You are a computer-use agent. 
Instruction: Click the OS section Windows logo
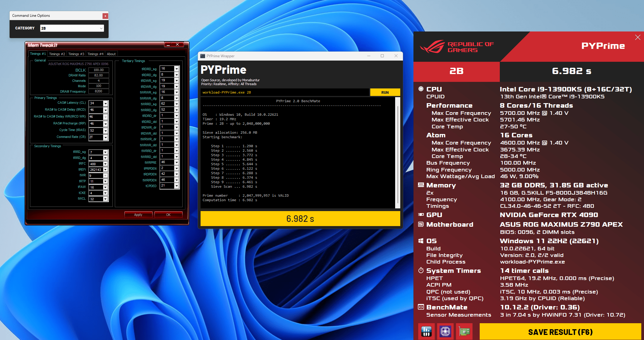421,241
